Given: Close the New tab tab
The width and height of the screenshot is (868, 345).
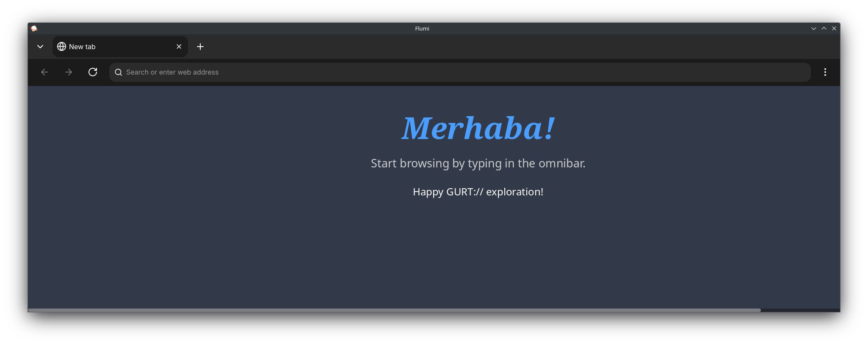Looking at the screenshot, I should [x=179, y=47].
